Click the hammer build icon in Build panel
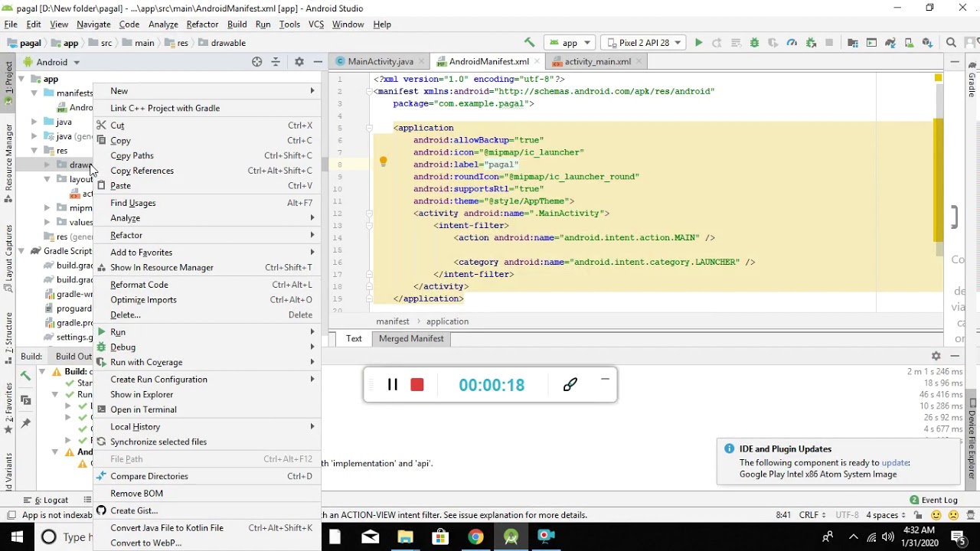The height and width of the screenshot is (551, 980). 25,376
